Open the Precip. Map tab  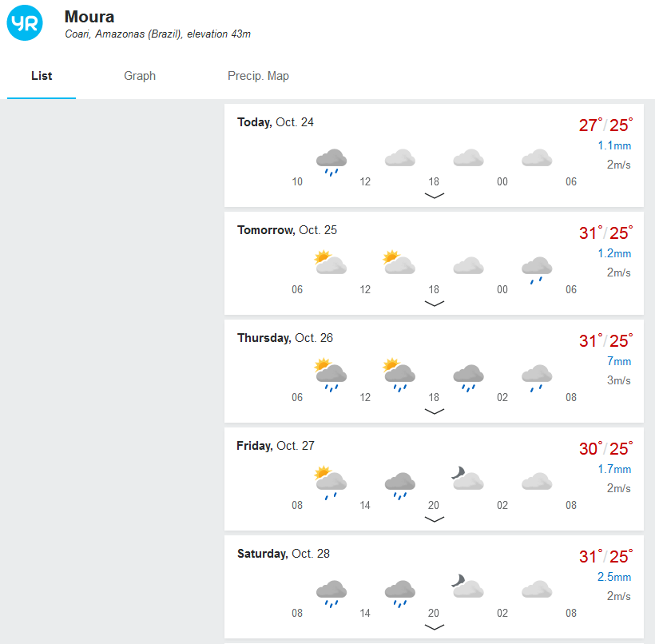click(x=258, y=76)
